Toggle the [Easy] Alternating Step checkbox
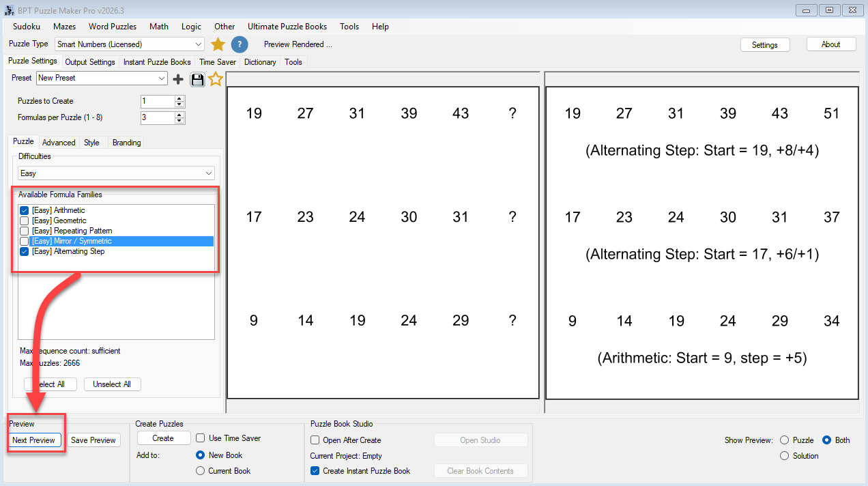 click(x=25, y=251)
